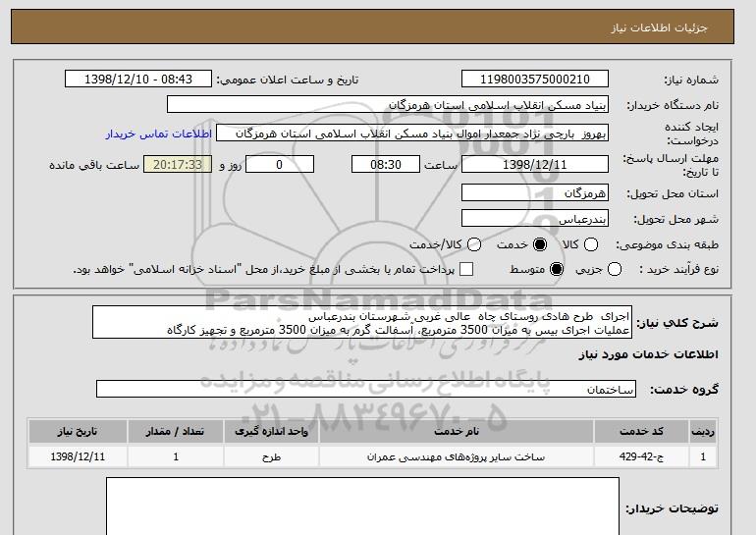
Task: Tick the Islamic treasury payment checkbox
Action: [465, 269]
